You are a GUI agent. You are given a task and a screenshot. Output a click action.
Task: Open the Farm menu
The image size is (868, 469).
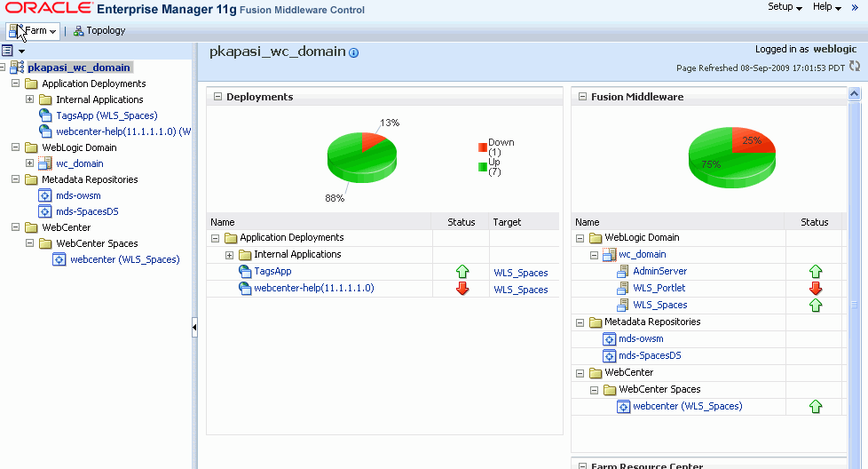tap(33, 31)
